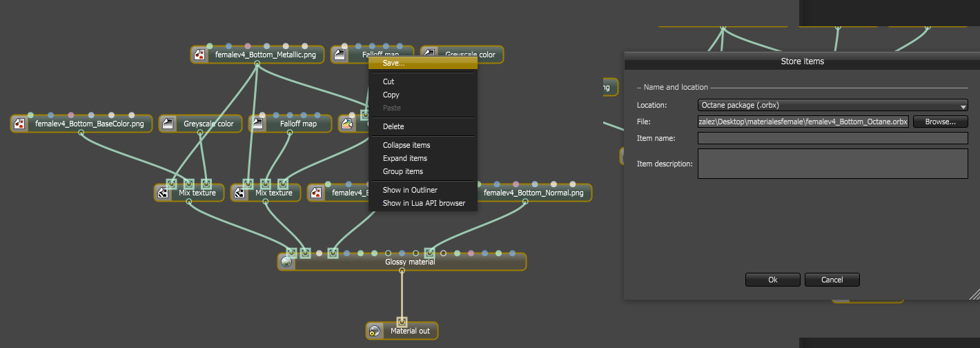Focus the File path field
980x348 pixels.
click(803, 122)
